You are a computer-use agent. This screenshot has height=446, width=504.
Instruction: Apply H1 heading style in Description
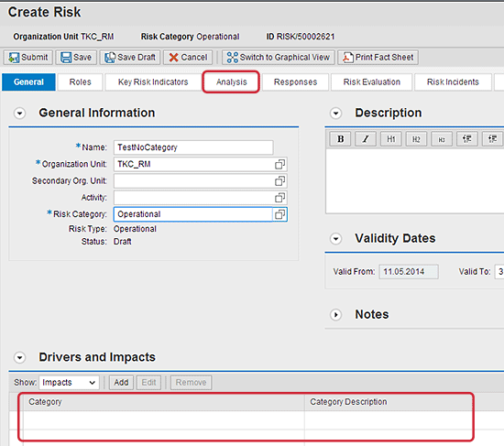click(x=391, y=139)
